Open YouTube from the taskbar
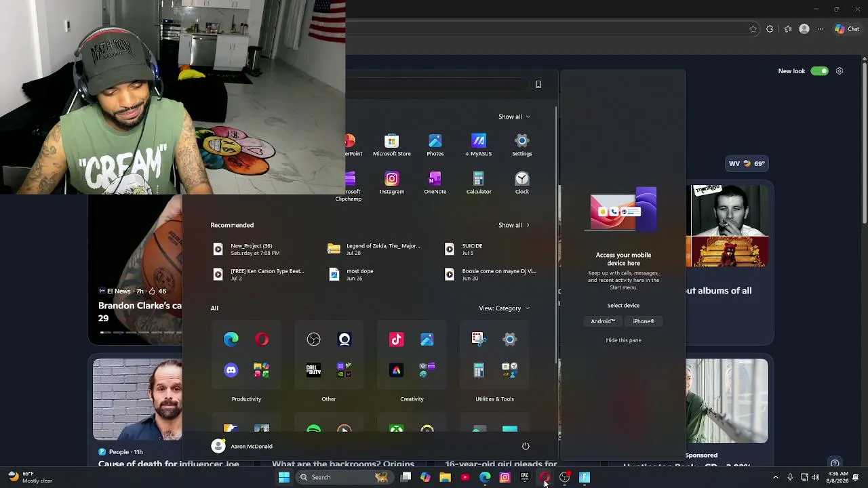The width and height of the screenshot is (868, 488). click(465, 477)
